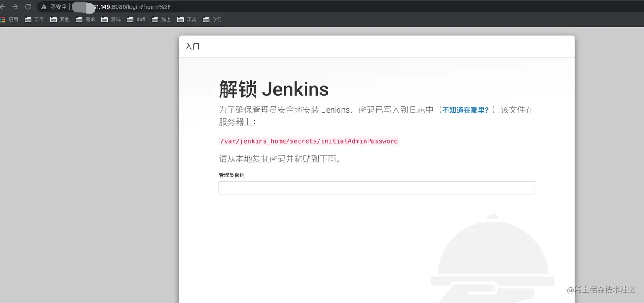Open the 工作 bookmarks folder
Image resolution: width=644 pixels, height=303 pixels.
pyautogui.click(x=34, y=19)
